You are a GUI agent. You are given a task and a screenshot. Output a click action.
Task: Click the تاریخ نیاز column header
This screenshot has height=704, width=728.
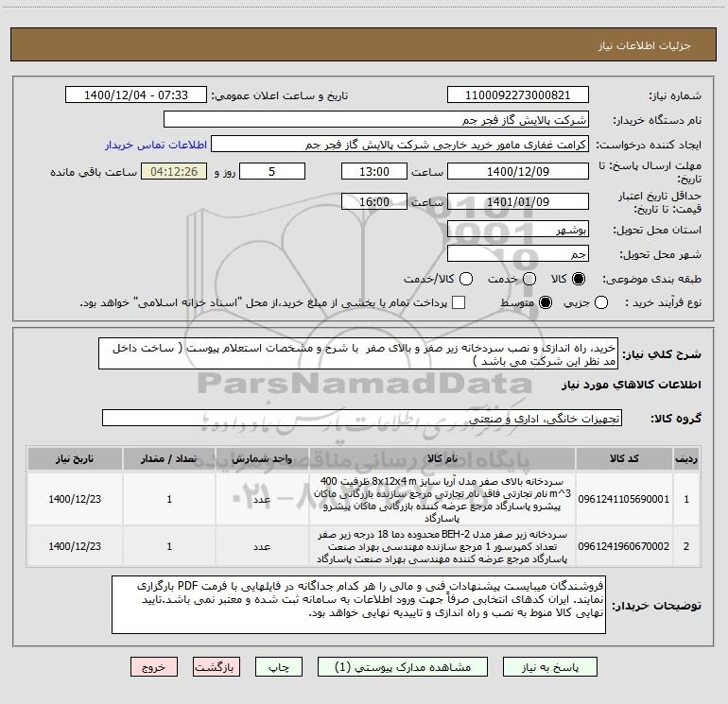(75, 458)
